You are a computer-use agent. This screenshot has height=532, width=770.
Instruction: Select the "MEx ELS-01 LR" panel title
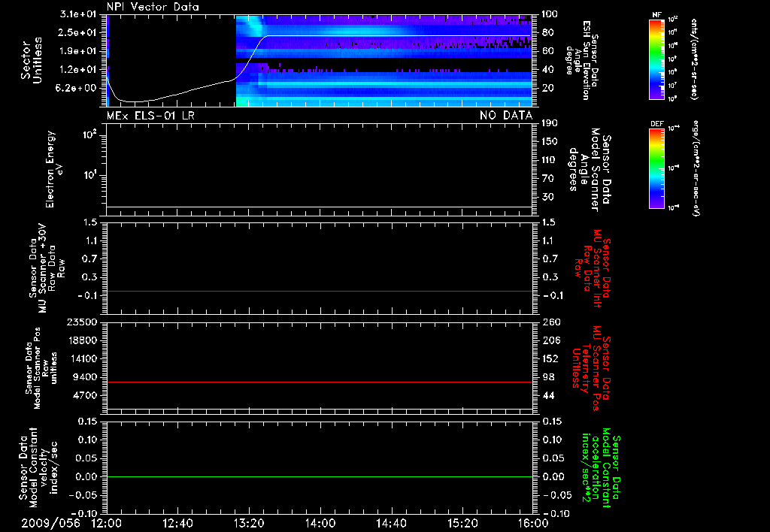150,115
